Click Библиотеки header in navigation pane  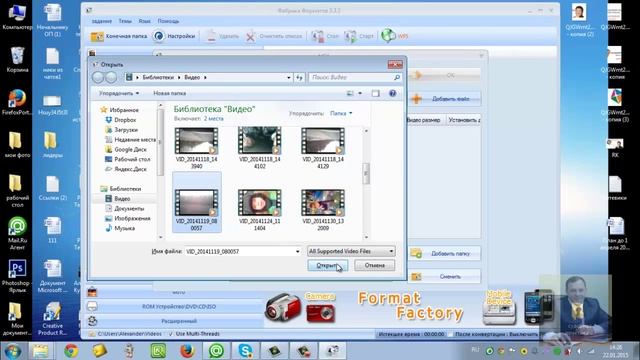125,189
